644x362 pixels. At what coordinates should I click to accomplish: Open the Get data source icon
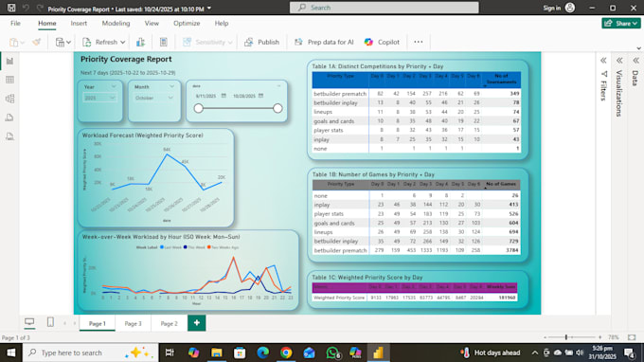[x=60, y=43]
